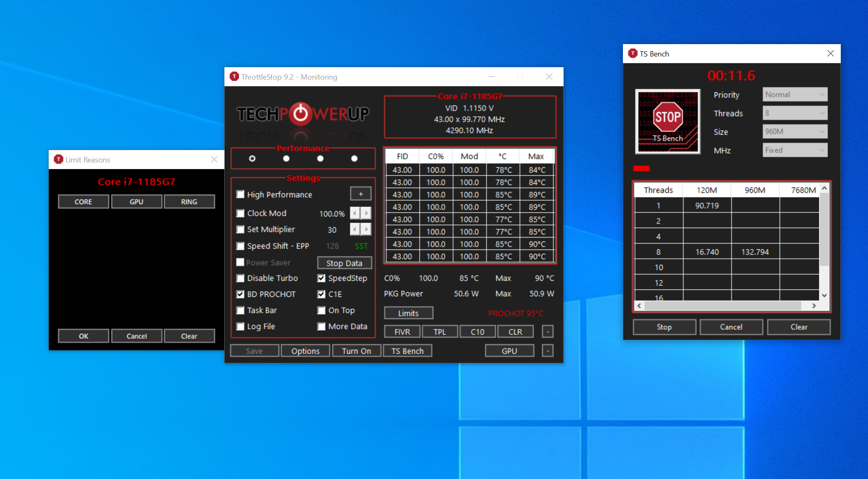The width and height of the screenshot is (868, 479).
Task: Expand the Threads dropdown showing 8
Action: [x=795, y=113]
